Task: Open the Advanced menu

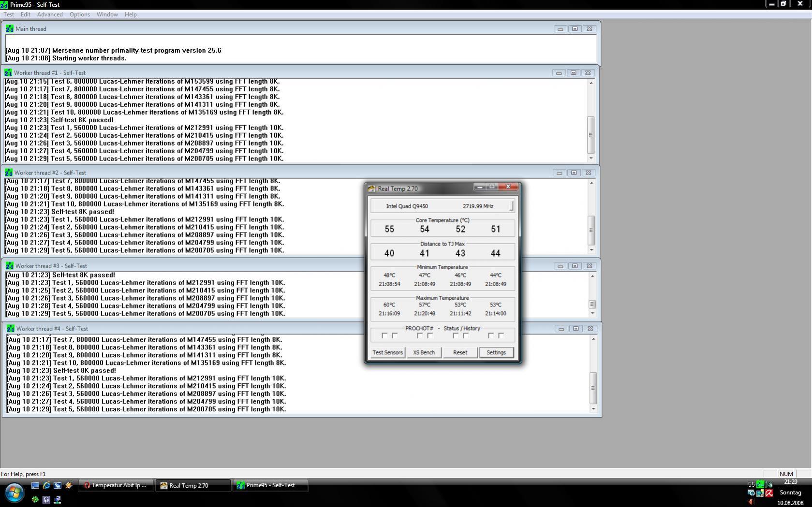Action: click(50, 14)
